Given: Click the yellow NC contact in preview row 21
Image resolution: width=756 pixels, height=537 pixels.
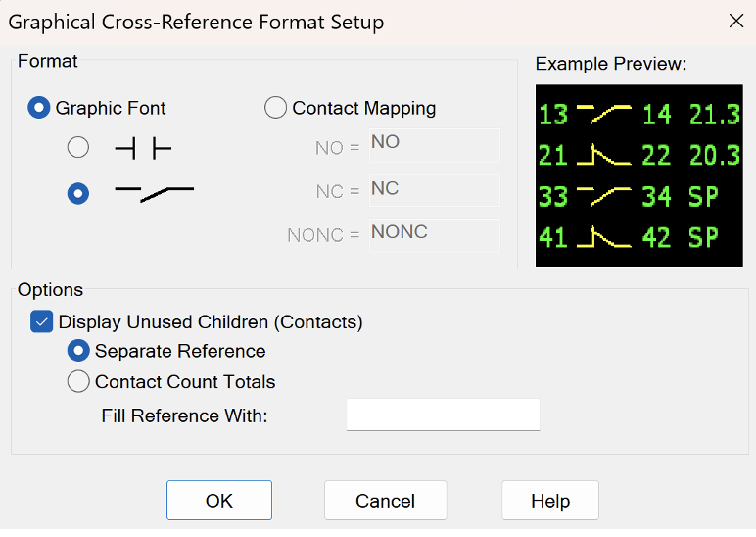Looking at the screenshot, I should (x=604, y=155).
